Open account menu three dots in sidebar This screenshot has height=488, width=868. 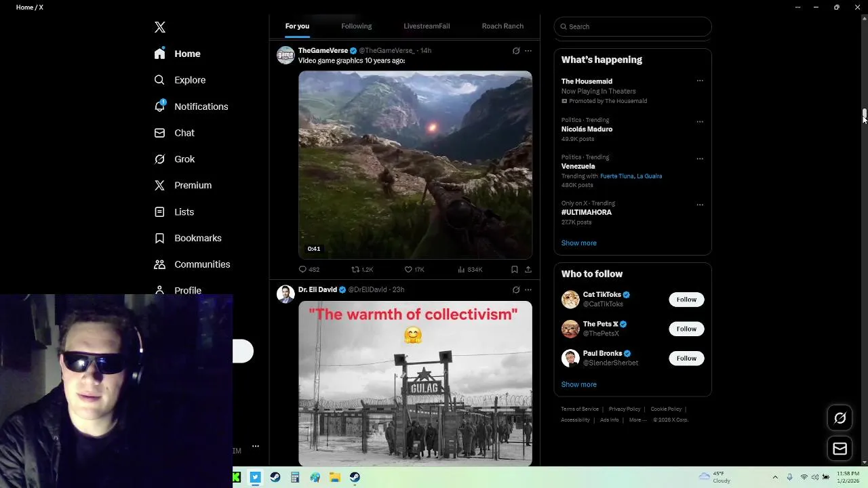256,446
